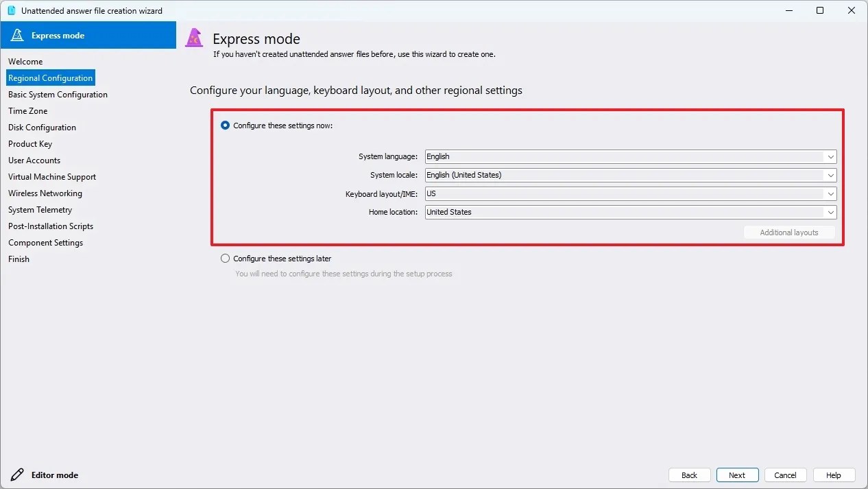Click the wizard hat icon beside Express mode heading

click(x=194, y=38)
